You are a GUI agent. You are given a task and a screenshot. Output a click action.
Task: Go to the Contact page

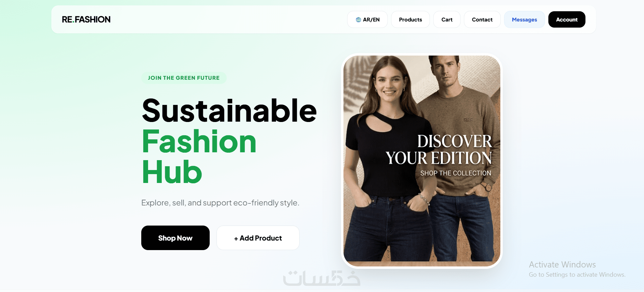482,19
